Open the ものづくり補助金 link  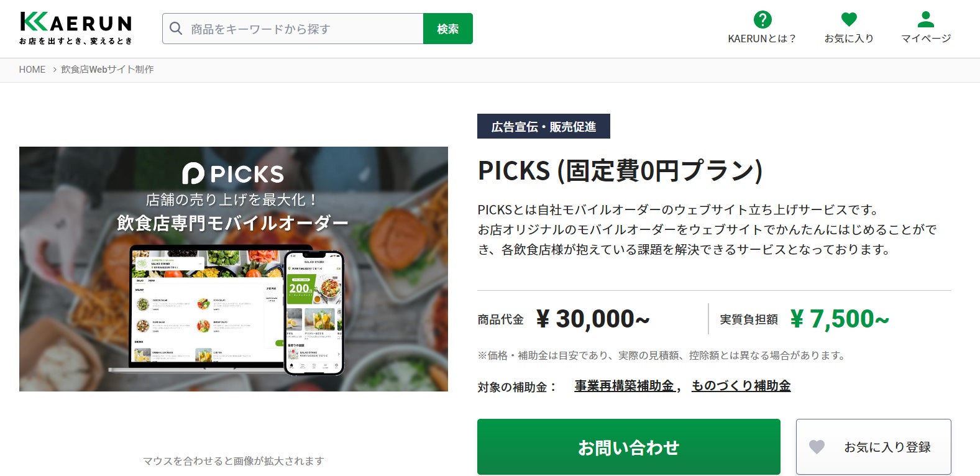[x=741, y=386]
